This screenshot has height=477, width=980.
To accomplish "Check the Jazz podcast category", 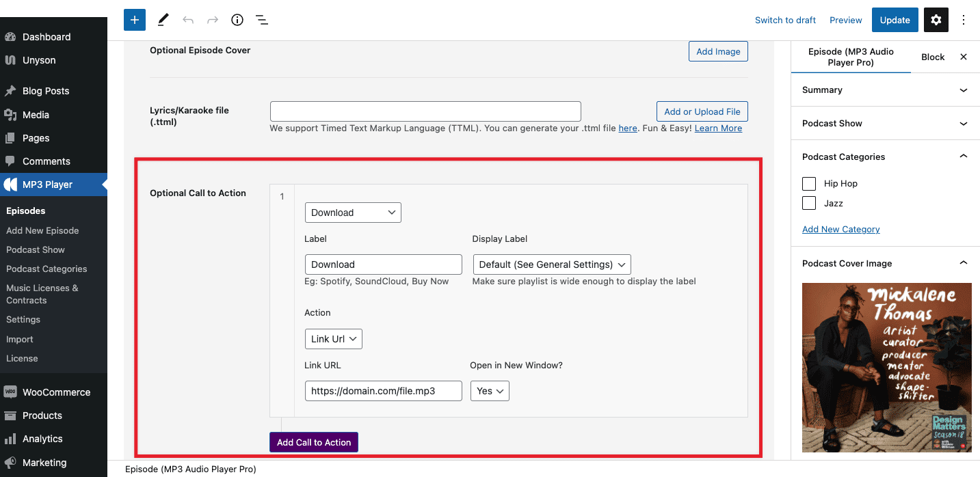I will (809, 203).
